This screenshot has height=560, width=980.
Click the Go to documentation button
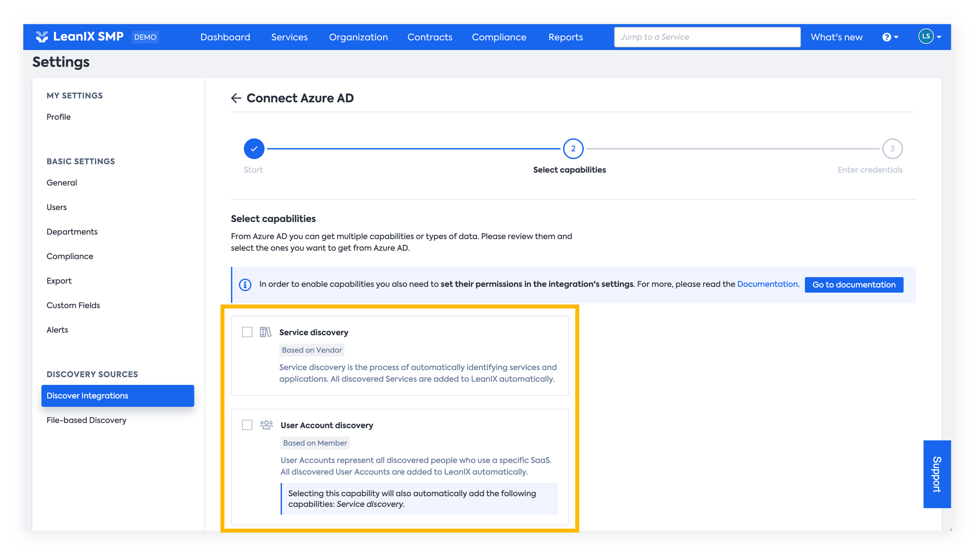click(x=854, y=285)
